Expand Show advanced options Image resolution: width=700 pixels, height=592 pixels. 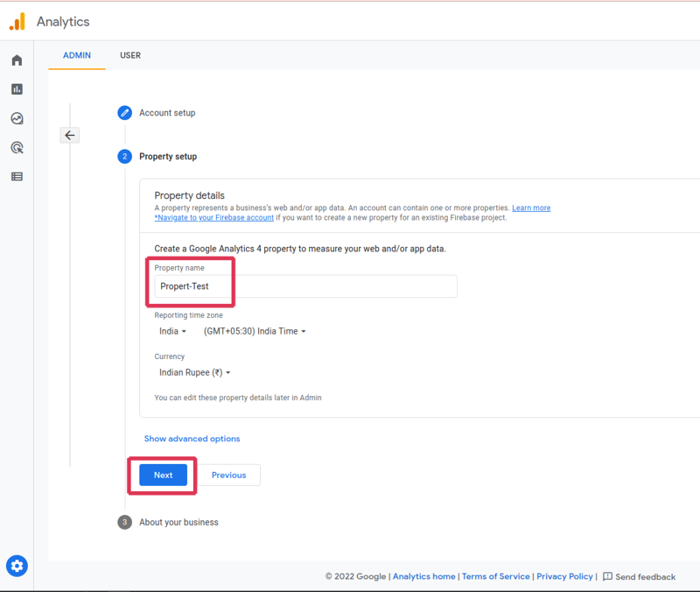tap(192, 438)
